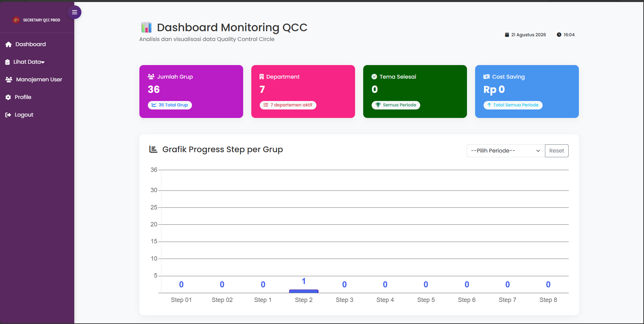Viewport: 644px width, 324px height.
Task: Toggle the sidebar hamburger menu button
Action: (x=75, y=12)
